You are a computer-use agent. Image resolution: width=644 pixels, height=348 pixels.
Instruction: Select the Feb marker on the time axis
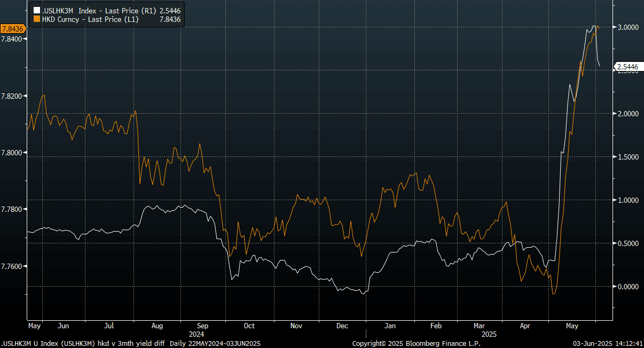click(436, 326)
